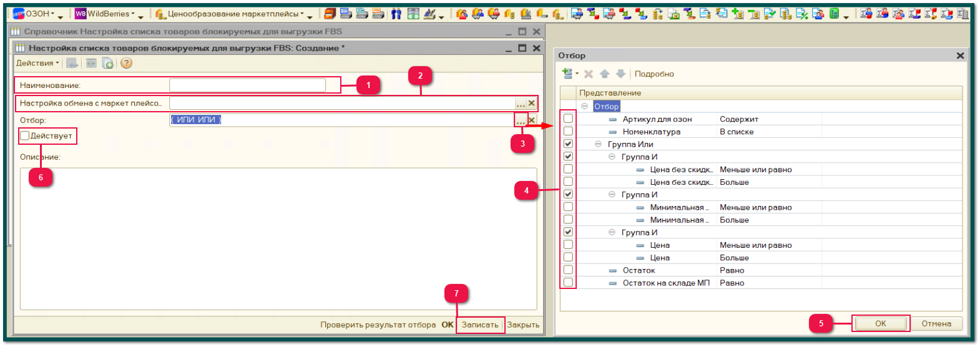Image resolution: width=980 pixels, height=347 pixels.
Task: Click the first greyed icon after Действия
Action: click(72, 63)
